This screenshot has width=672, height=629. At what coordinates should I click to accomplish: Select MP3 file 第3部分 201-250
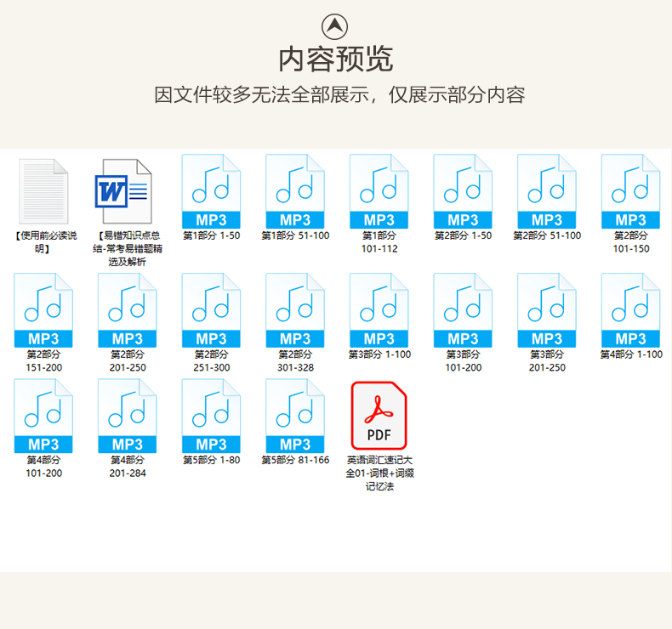pos(547,310)
